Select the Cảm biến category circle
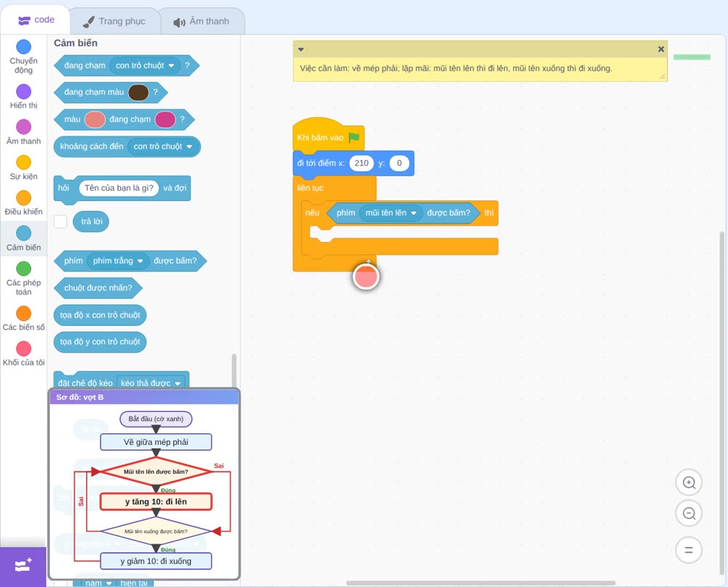Screen dimensions: 728x587 click(x=24, y=233)
